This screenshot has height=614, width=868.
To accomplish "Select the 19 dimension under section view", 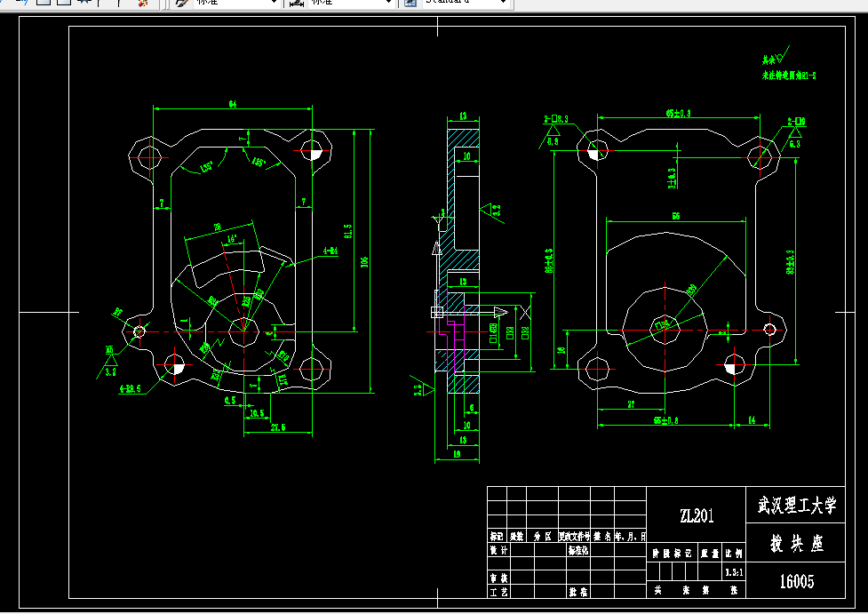I will pos(457,454).
